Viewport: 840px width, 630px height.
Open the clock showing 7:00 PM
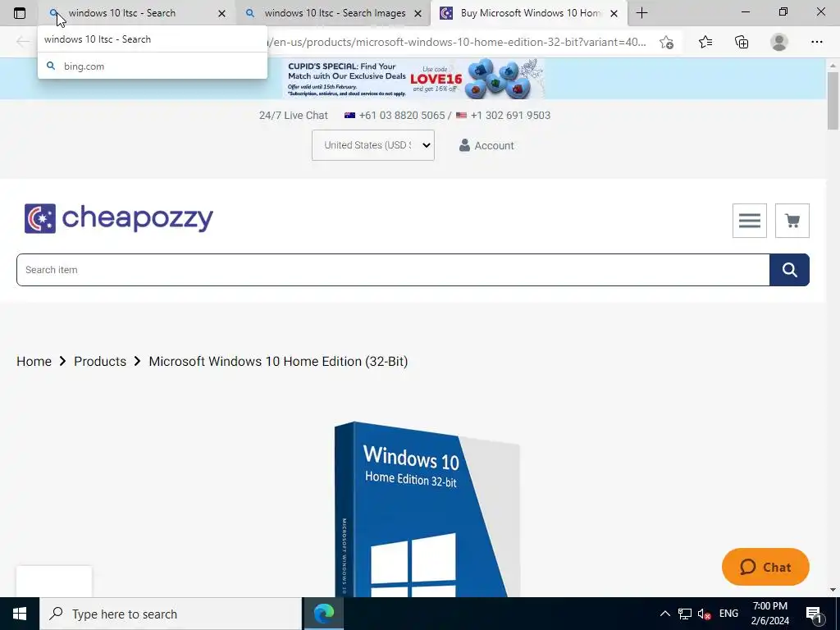[769, 614]
